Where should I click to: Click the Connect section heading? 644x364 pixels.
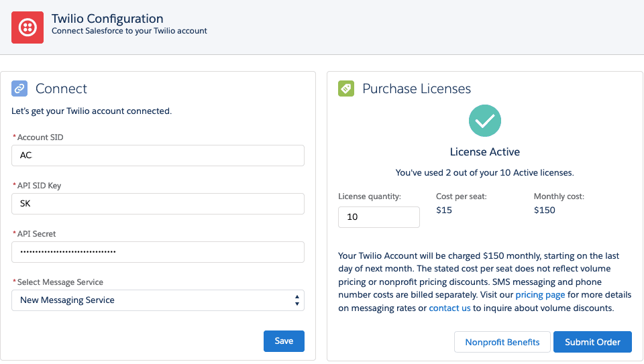point(61,88)
